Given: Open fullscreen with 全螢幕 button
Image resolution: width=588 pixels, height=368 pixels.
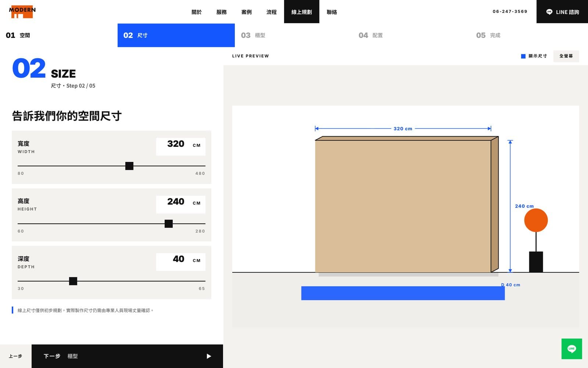Looking at the screenshot, I should click(x=566, y=56).
